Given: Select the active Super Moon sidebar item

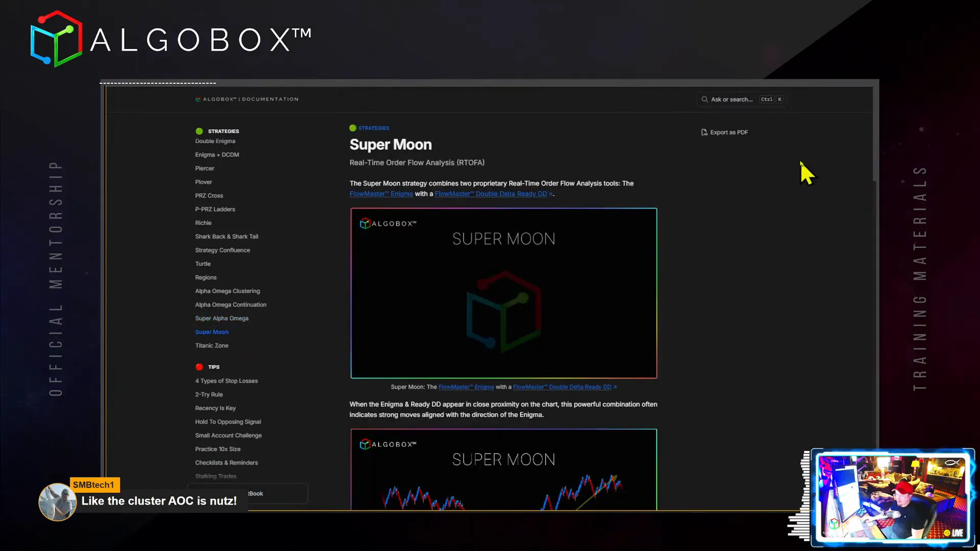Looking at the screenshot, I should pos(211,332).
